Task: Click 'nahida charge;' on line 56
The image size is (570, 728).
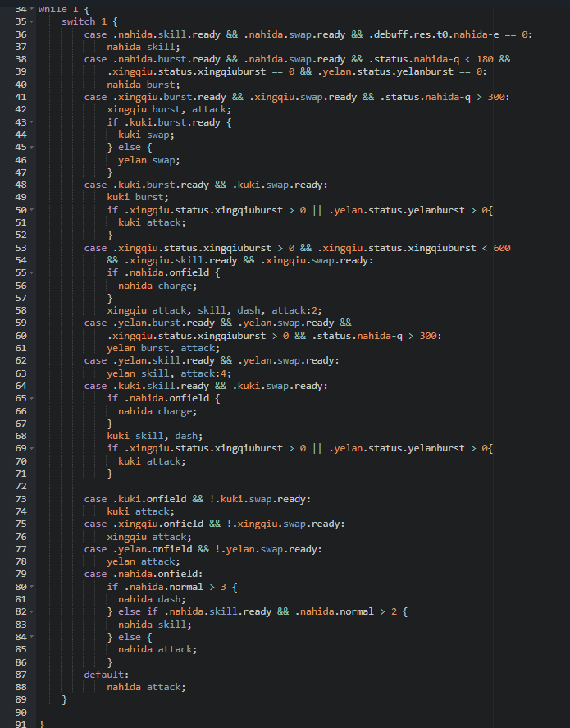Action: (x=157, y=286)
